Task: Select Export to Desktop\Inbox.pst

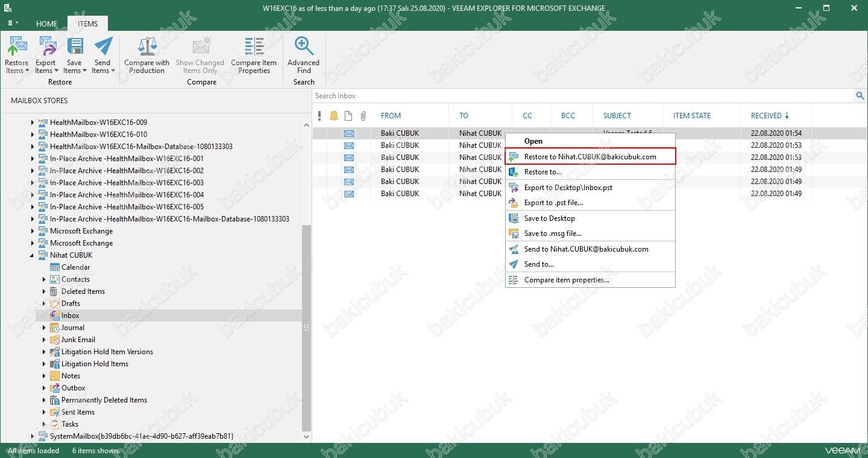Action: tap(590, 188)
